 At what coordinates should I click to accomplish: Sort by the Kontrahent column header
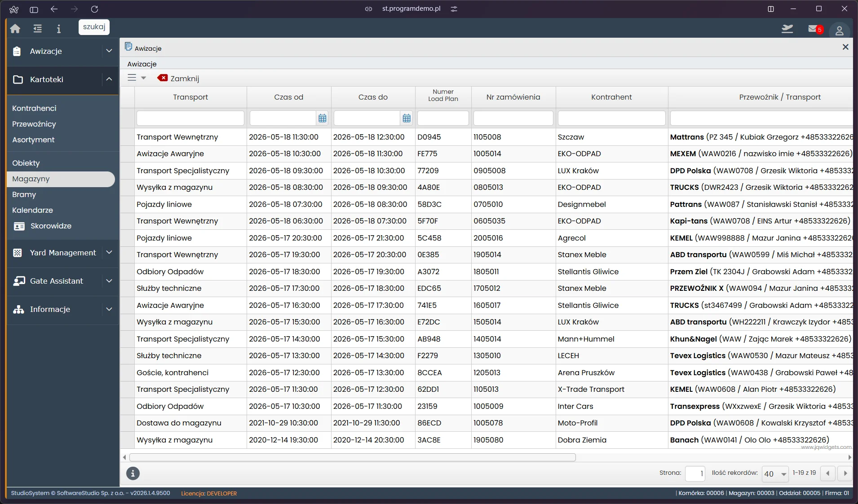point(611,97)
